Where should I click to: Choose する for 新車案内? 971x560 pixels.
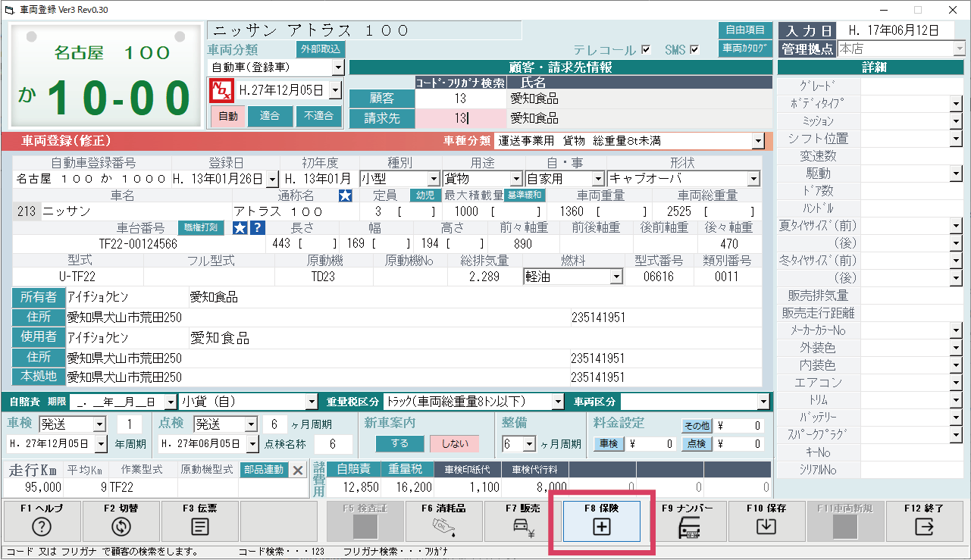pos(400,443)
